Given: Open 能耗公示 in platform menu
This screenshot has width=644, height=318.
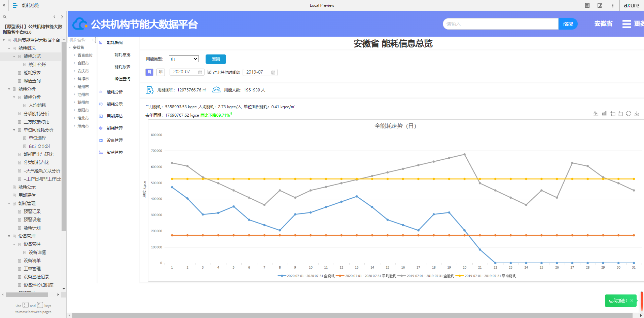Looking at the screenshot, I should (115, 104).
